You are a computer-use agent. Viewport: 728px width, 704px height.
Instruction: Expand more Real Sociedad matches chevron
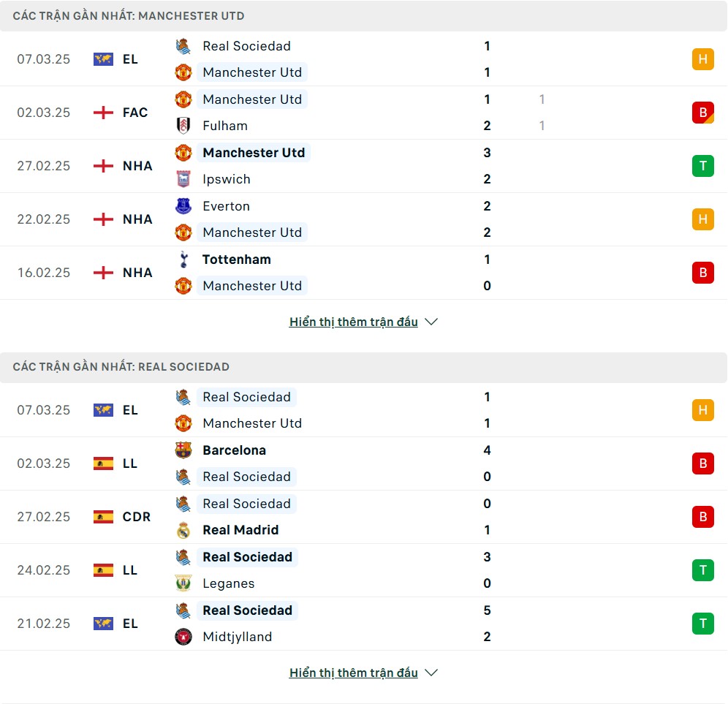pyautogui.click(x=431, y=673)
